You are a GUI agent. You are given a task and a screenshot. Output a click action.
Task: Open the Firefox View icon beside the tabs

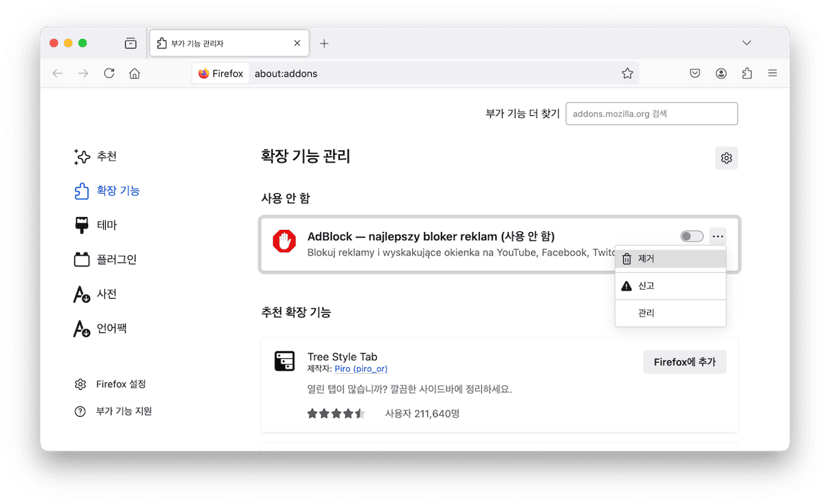click(130, 44)
